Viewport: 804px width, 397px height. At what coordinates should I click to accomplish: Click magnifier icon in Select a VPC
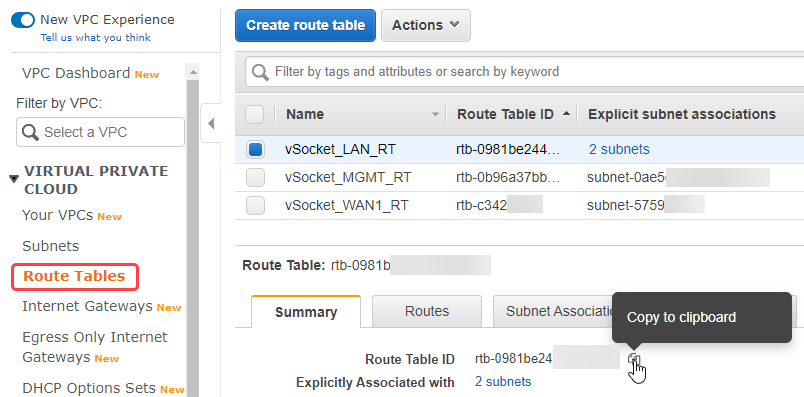point(30,132)
